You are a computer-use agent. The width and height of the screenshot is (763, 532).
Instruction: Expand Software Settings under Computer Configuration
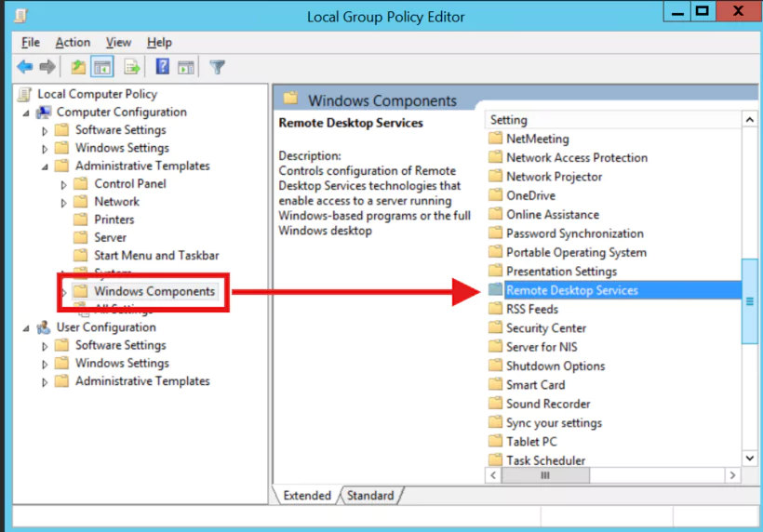[x=45, y=131]
